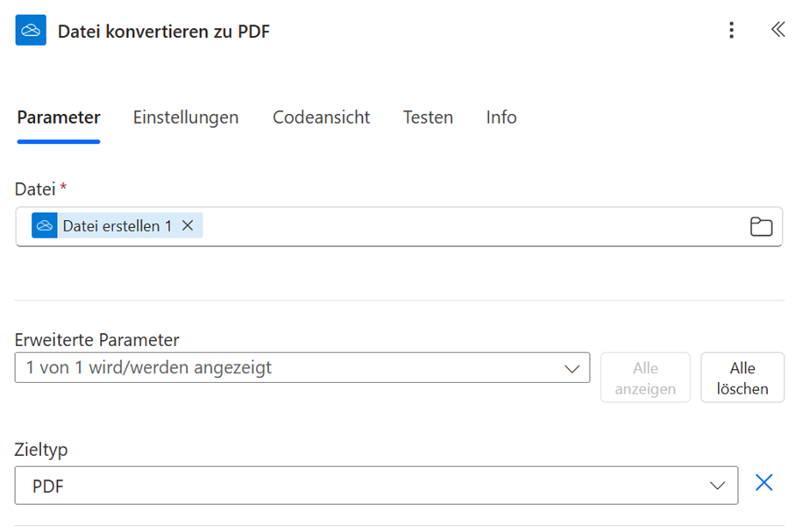Image resolution: width=795 pixels, height=532 pixels.
Task: Select the Datei erstellen 1 token
Action: [117, 226]
